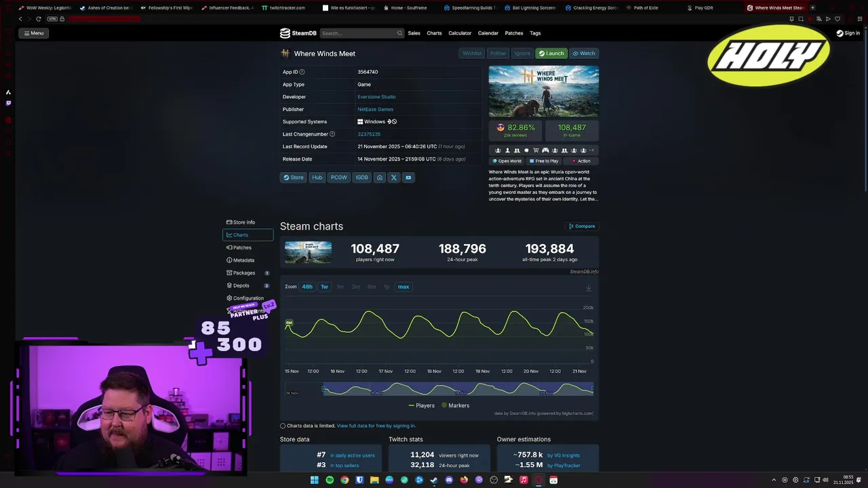
Task: Click the Last Changenumber help icon
Action: (x=332, y=134)
